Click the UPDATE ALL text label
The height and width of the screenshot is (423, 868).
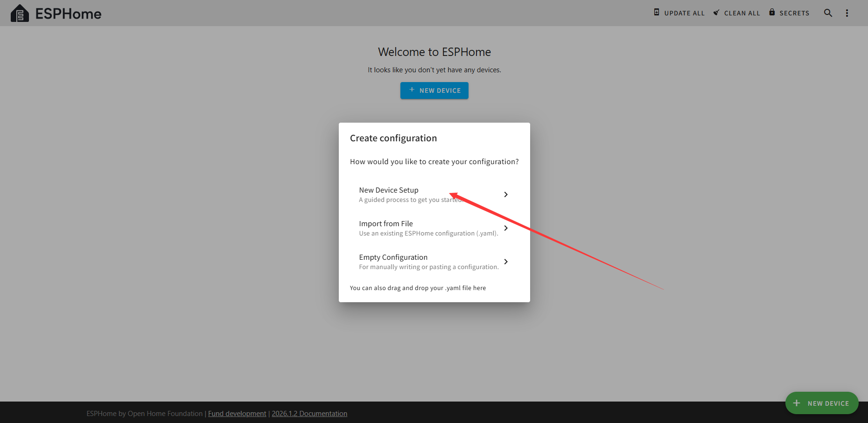tap(684, 13)
